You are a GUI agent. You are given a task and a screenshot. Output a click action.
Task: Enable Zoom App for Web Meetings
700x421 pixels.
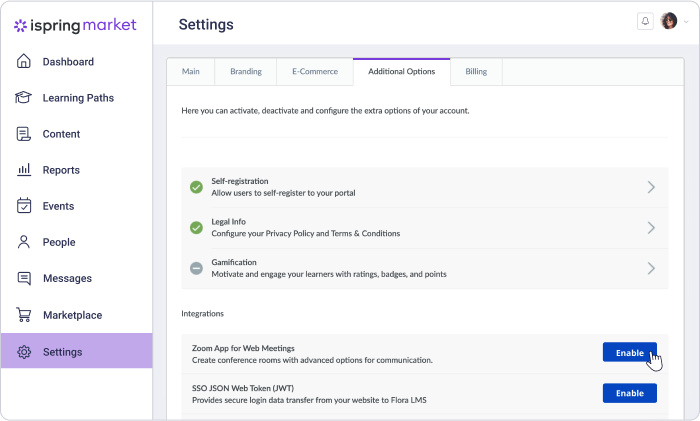(629, 353)
